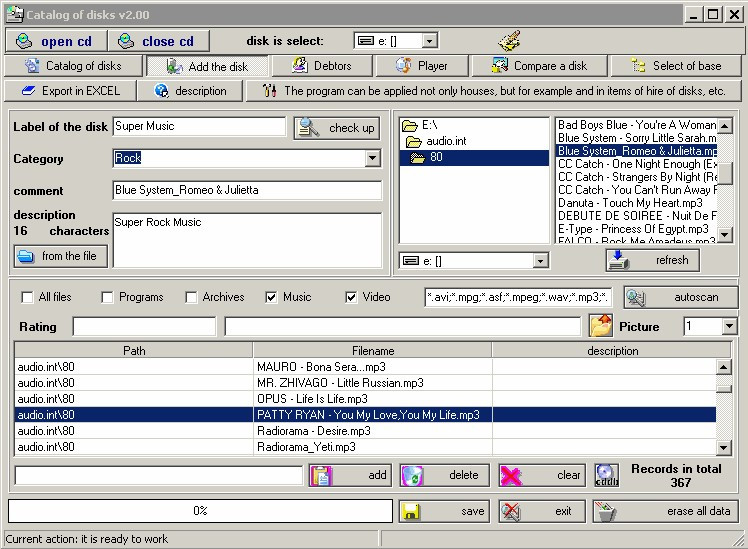Click the picture folder icon
This screenshot has width=748, height=549.
click(x=601, y=326)
